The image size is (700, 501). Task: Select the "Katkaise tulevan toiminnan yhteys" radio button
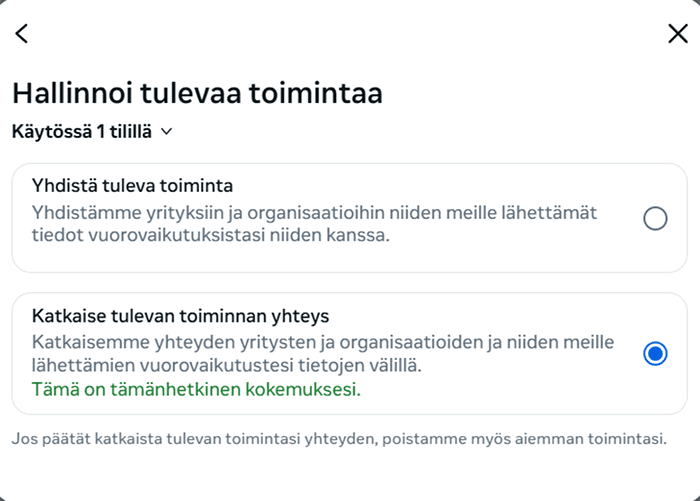655,354
